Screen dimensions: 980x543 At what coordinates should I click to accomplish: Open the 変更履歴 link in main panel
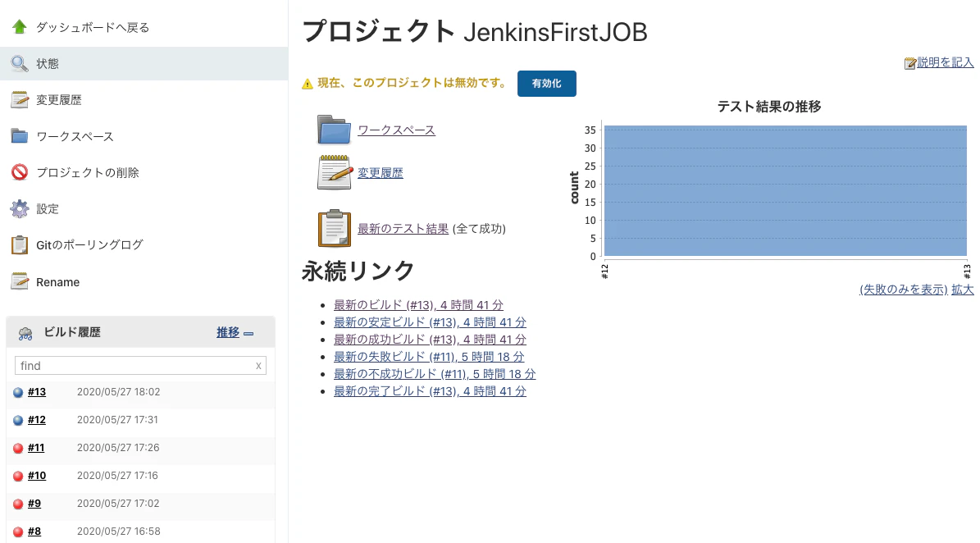coord(380,172)
